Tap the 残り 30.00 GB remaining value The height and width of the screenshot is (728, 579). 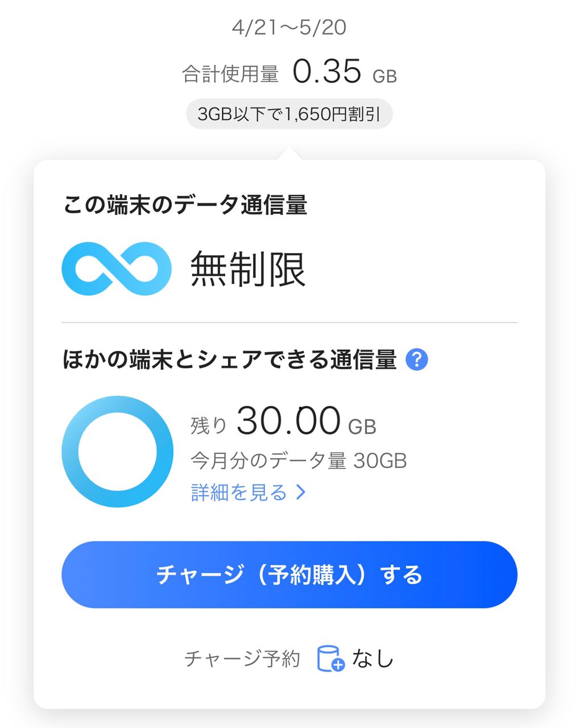[x=284, y=421]
